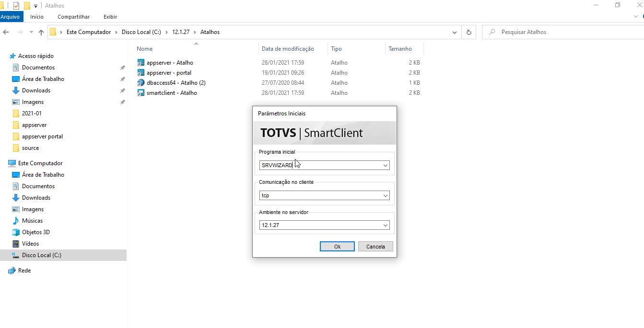Click the appserver - Atalho shortcut icon
644x328 pixels.
click(x=141, y=63)
